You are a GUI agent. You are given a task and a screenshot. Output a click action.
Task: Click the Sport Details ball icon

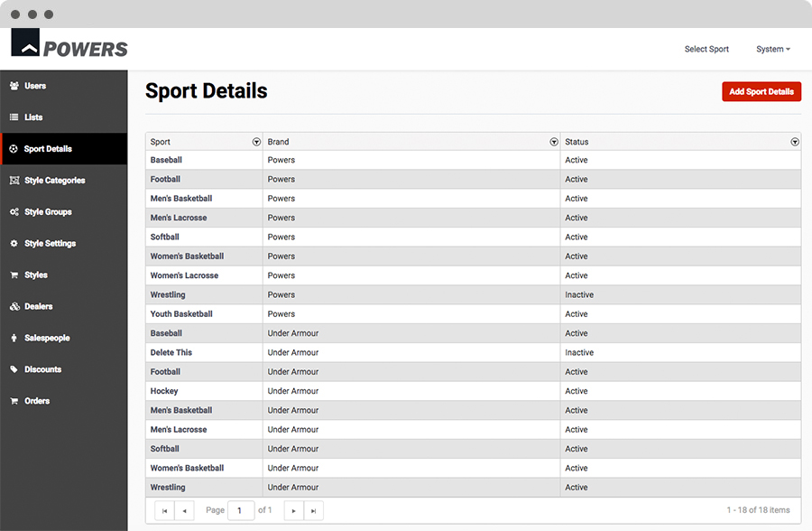(x=14, y=149)
